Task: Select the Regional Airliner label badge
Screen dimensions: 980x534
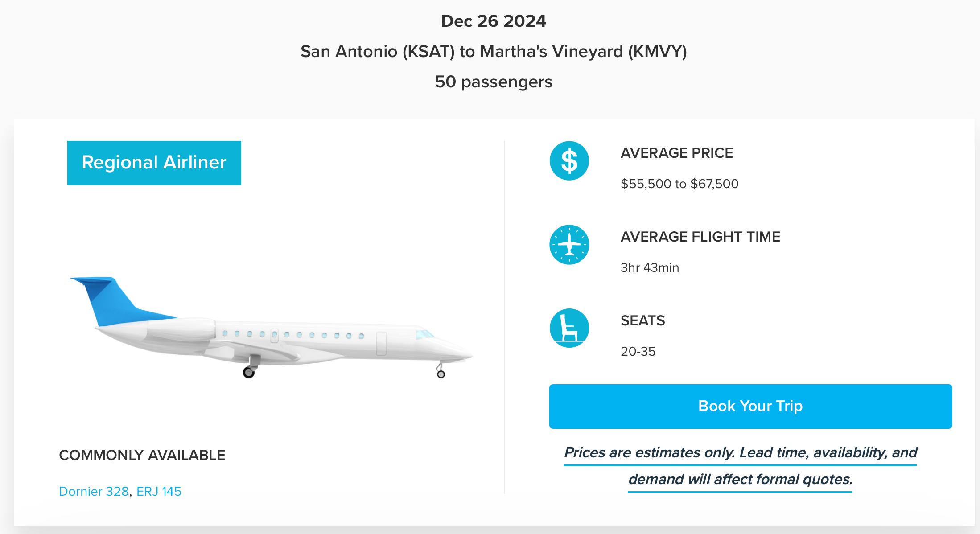Action: point(154,163)
